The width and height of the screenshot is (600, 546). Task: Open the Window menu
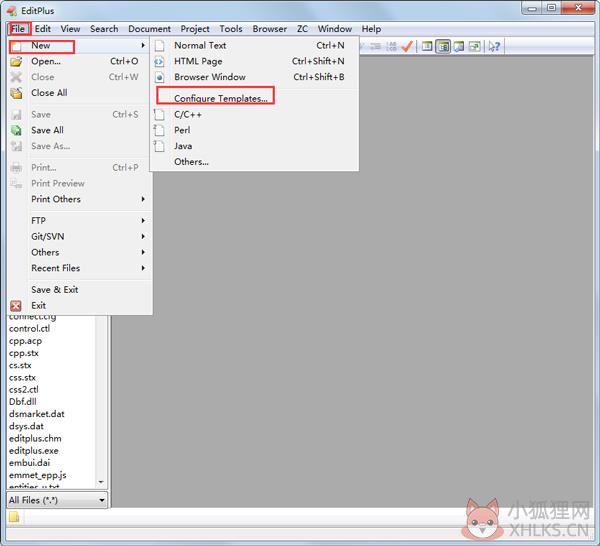[x=335, y=29]
